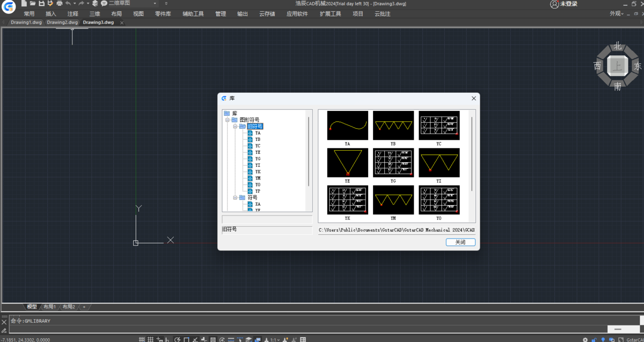Select the 图形符号 folder in tree

[x=245, y=120]
